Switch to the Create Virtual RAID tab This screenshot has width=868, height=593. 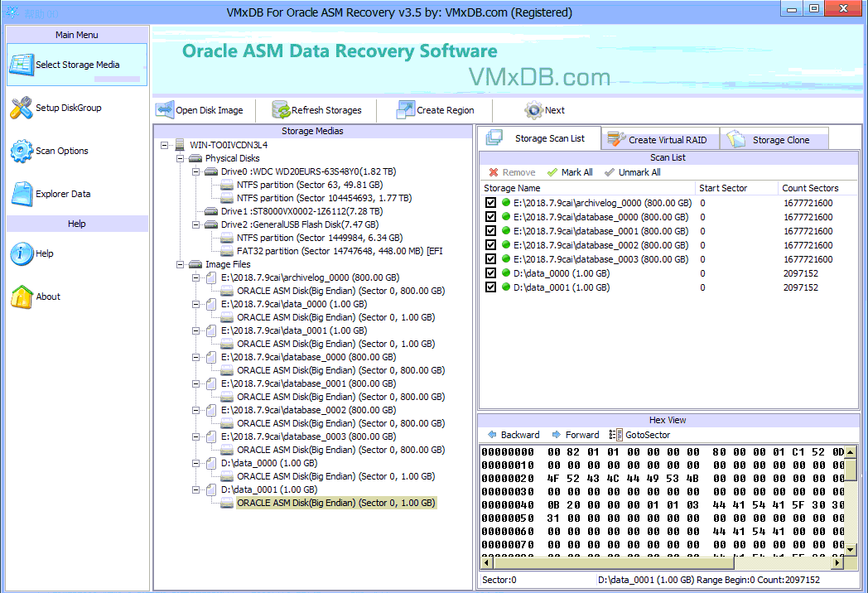point(660,139)
